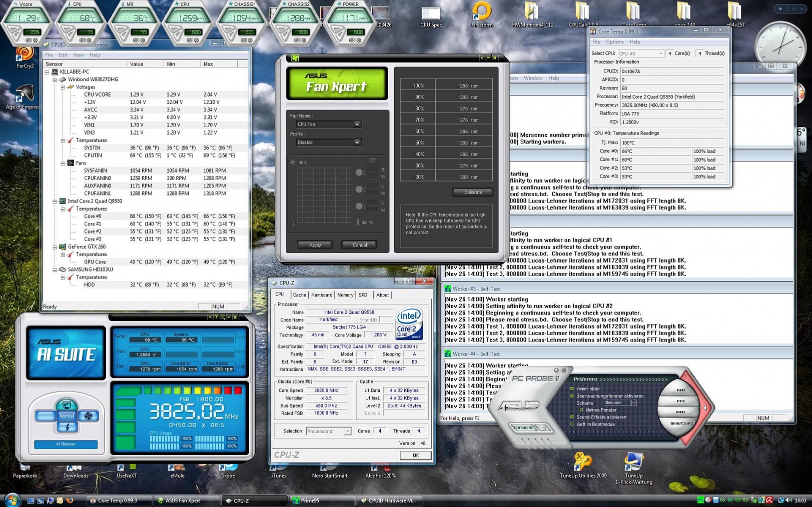Toggle 'Überwachungsfenster aktivieren' checkbox
Image resolution: width=812 pixels, height=507 pixels.
[x=572, y=395]
